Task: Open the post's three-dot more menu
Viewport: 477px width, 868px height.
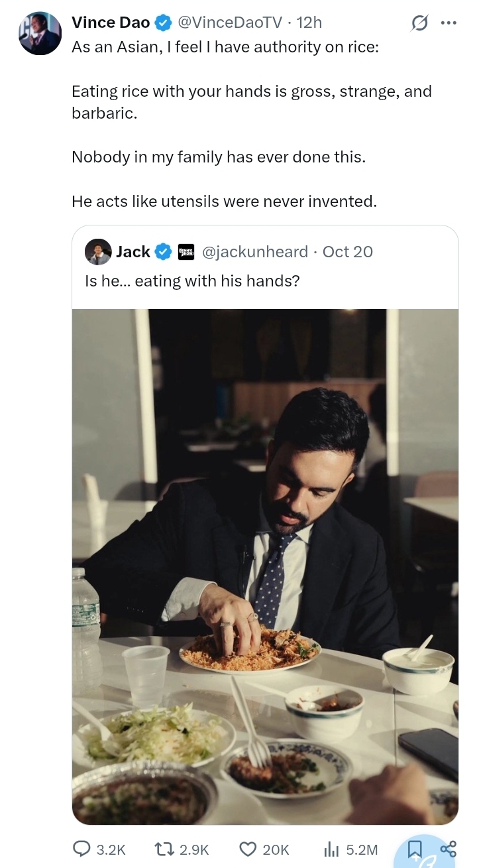Action: coord(449,23)
